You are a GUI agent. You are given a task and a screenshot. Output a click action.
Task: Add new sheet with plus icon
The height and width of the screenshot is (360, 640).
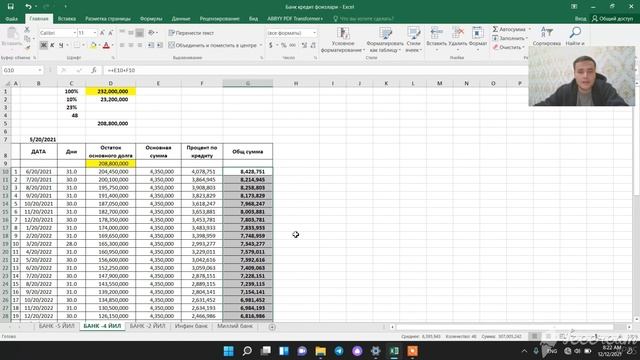pos(272,327)
